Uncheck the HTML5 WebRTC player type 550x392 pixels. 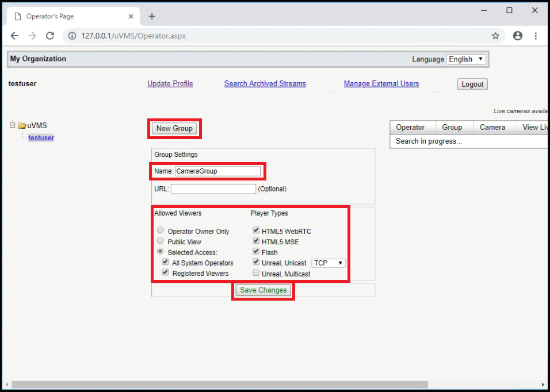click(x=256, y=230)
